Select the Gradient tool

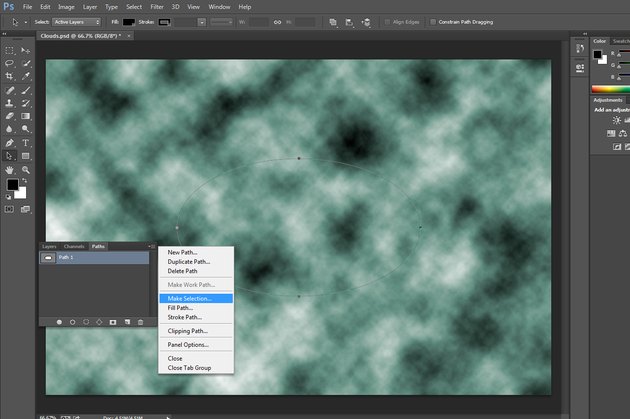pos(25,116)
